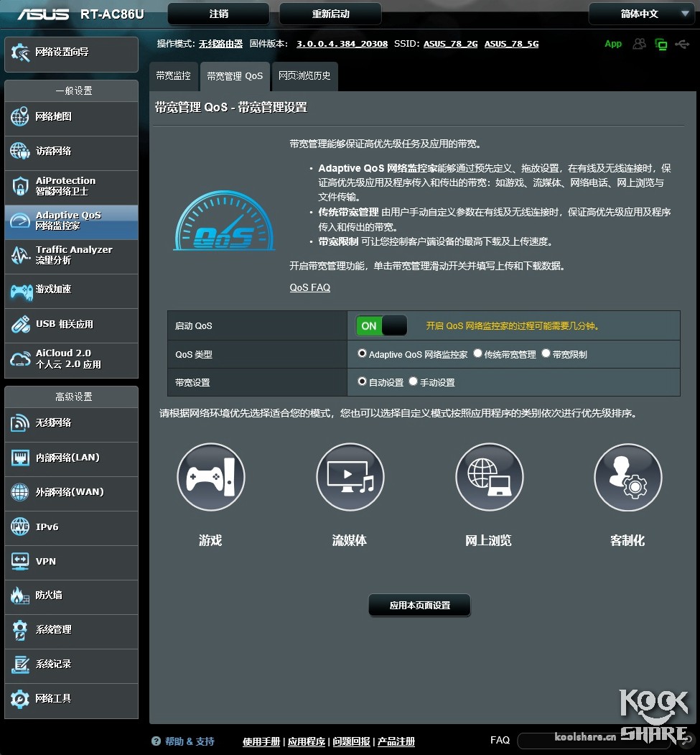Screen dimensions: 700x755
Task: Select the Adaptive QoS gauge icon
Action: tap(19, 221)
